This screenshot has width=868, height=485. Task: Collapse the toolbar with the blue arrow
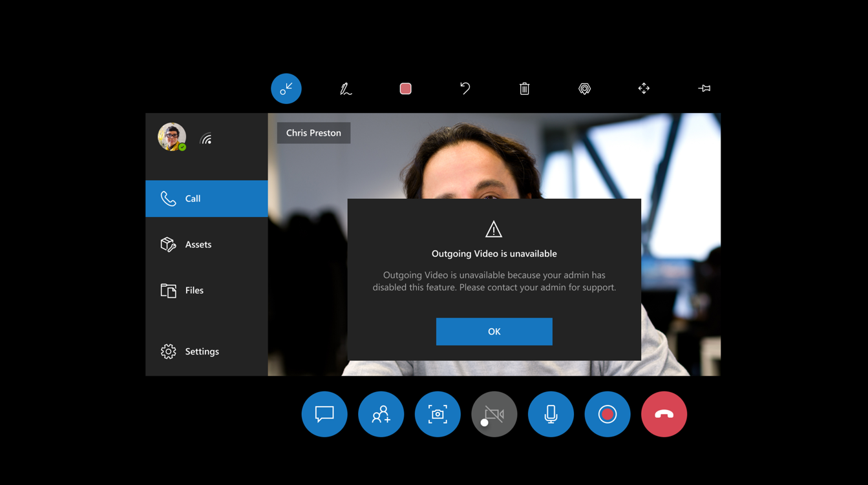click(x=286, y=88)
